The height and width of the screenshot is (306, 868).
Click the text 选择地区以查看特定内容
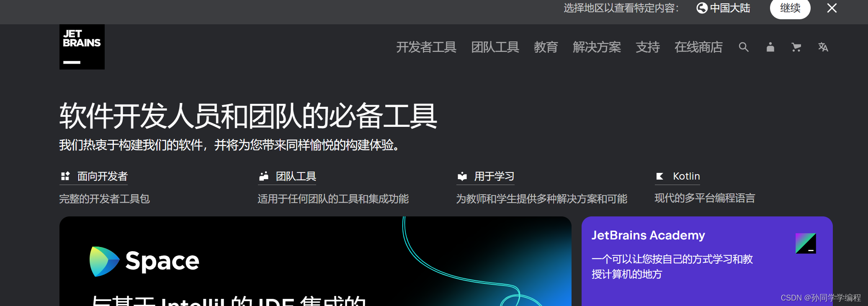tap(621, 8)
